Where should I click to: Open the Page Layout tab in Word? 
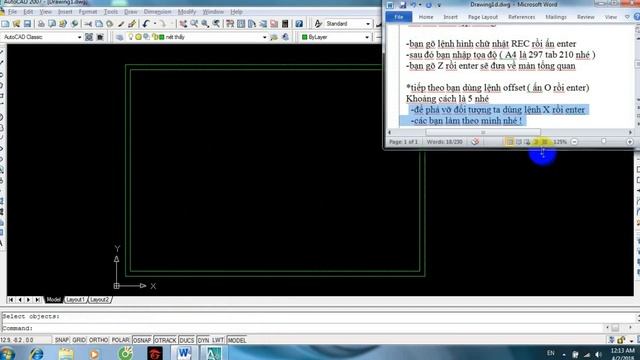(x=483, y=17)
